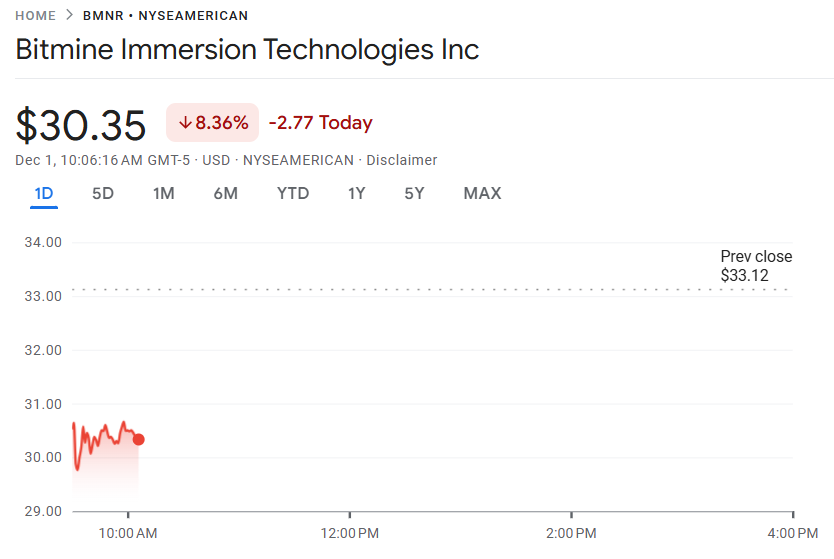Image resolution: width=834 pixels, height=559 pixels.
Task: Click the Bitmine Immersion Technologies Inc heading
Action: coord(247,49)
